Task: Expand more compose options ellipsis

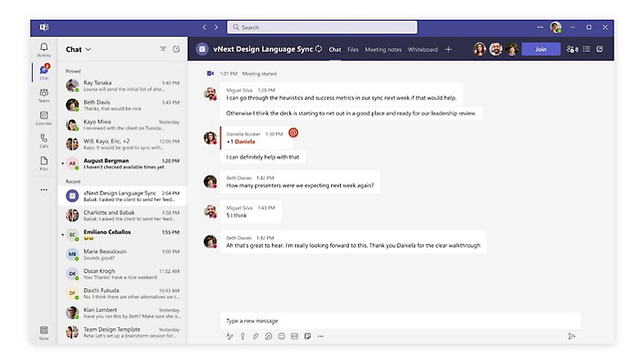Action: tap(320, 336)
